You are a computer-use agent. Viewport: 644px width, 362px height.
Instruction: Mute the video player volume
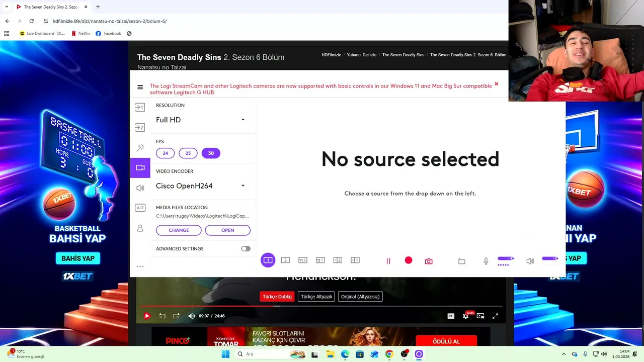click(191, 316)
